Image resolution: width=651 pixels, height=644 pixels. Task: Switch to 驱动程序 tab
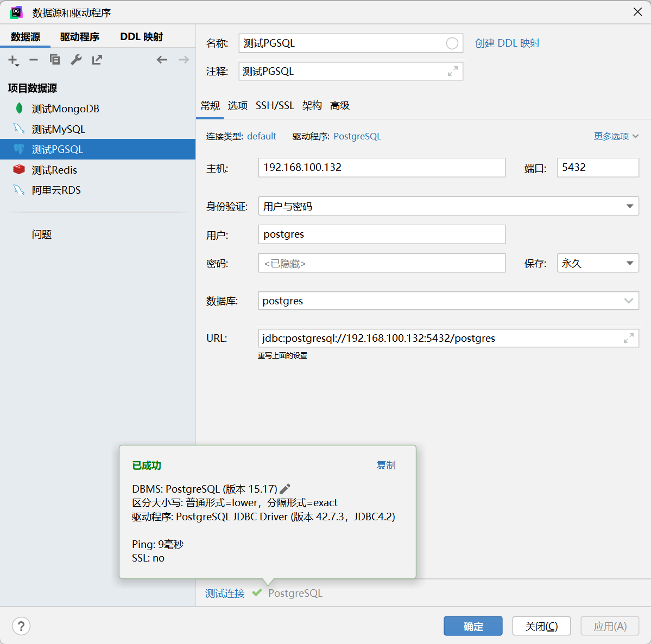[80, 37]
